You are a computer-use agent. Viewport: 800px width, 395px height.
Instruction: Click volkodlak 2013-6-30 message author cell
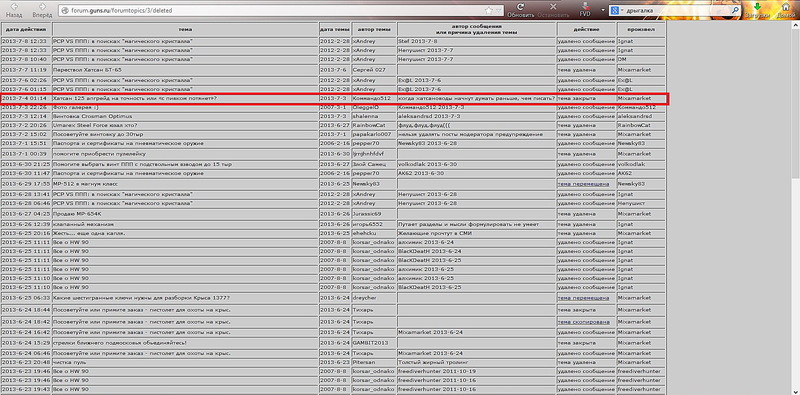[477, 164]
